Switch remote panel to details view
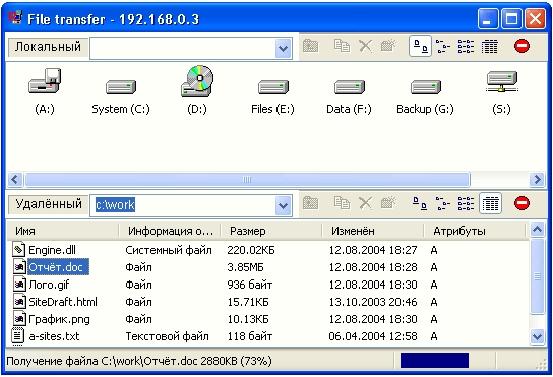 coord(490,203)
